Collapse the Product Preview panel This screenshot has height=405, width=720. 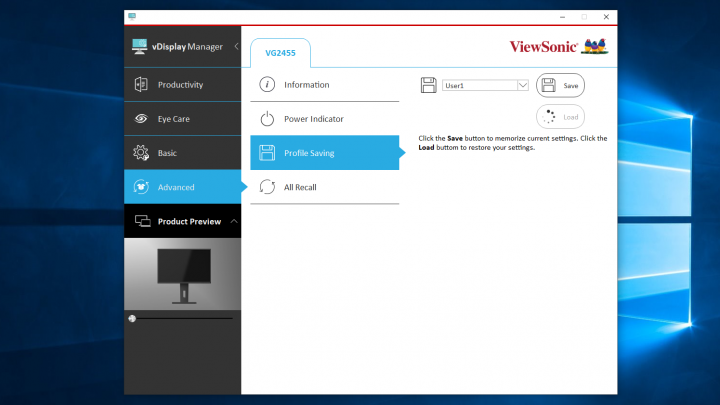234,221
